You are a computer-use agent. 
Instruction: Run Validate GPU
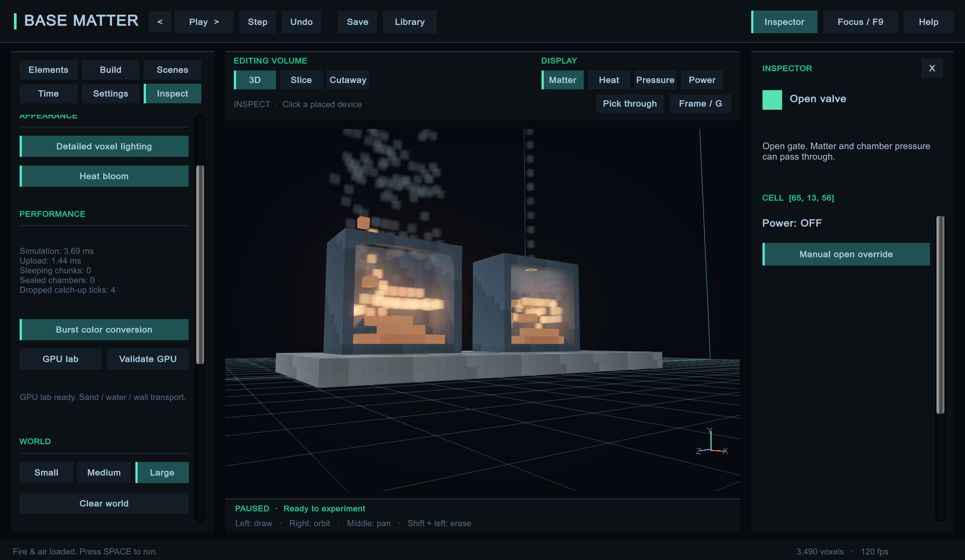point(148,359)
